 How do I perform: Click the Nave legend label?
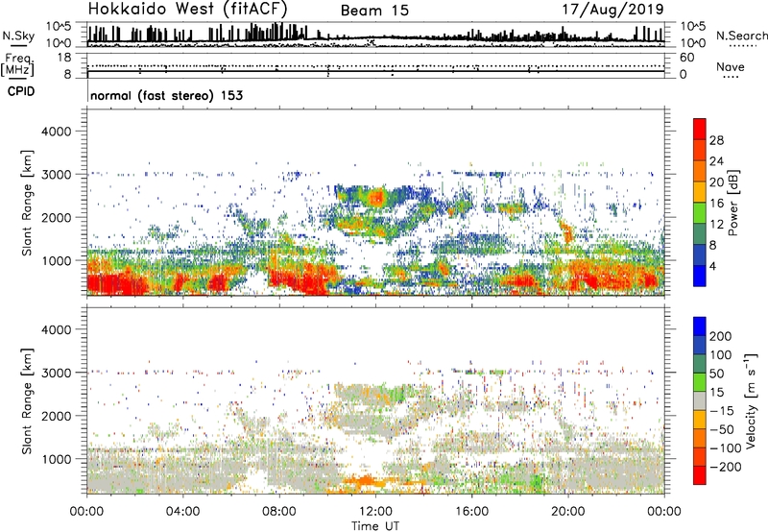point(732,66)
